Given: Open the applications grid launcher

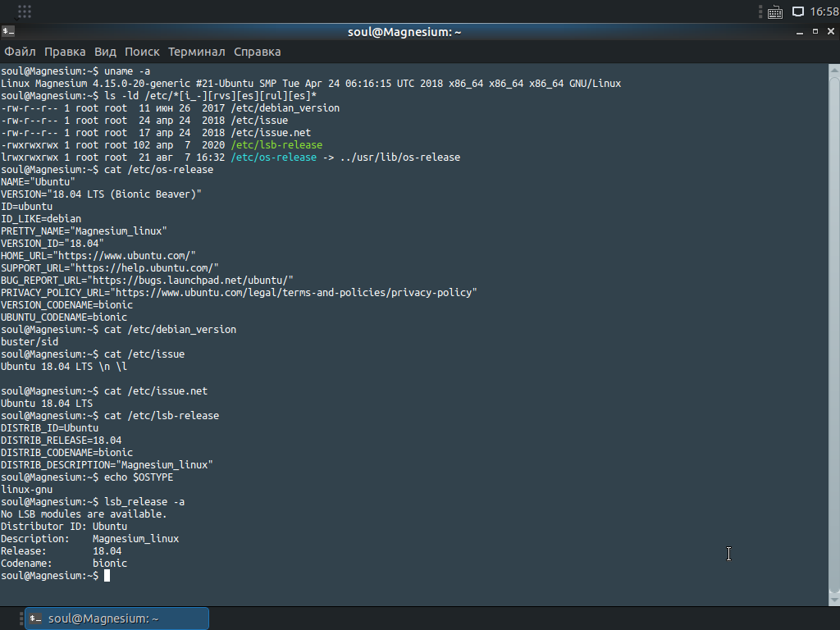Looking at the screenshot, I should (x=25, y=11).
